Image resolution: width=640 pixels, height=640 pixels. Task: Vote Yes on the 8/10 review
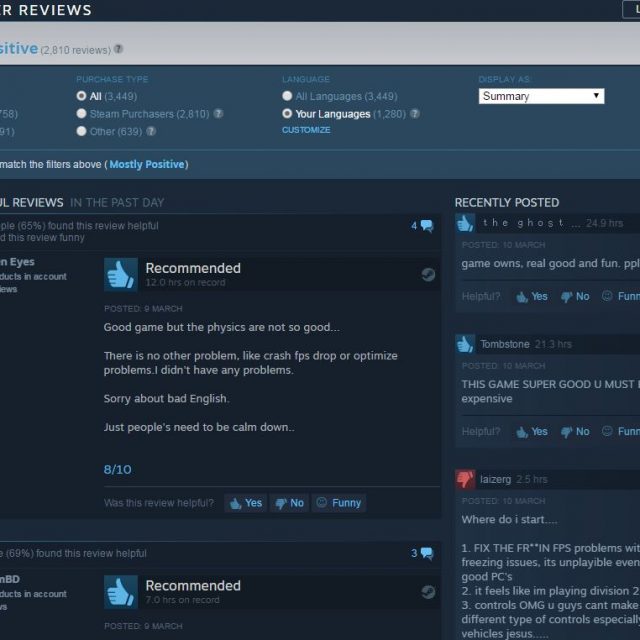coord(246,503)
